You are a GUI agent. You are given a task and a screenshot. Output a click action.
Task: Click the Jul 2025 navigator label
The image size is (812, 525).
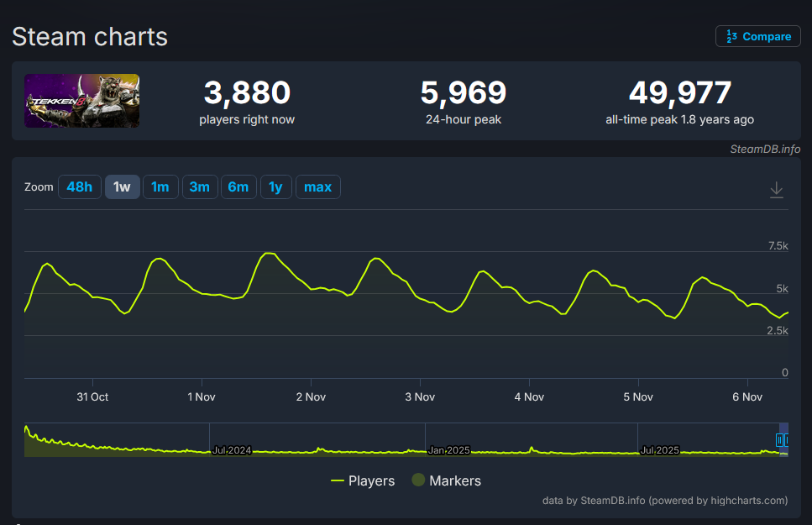(660, 450)
